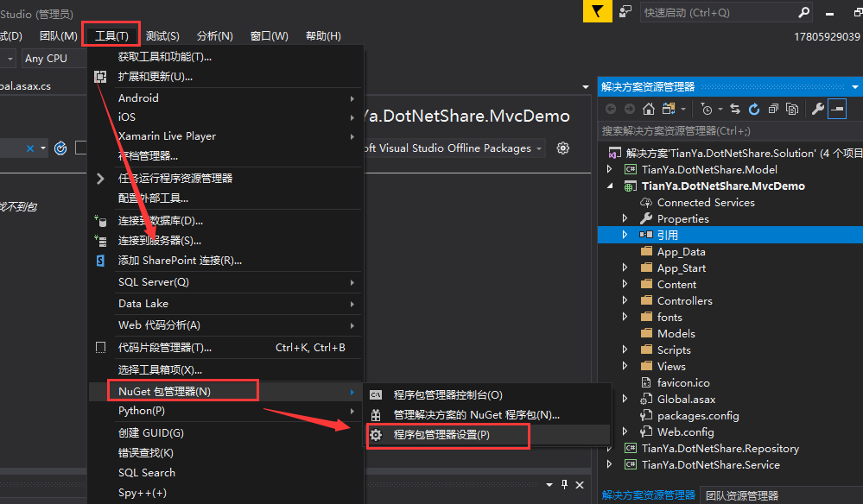Screen dimensions: 863x504
Task: Click the forward arrow in Solution Explorer toolbar
Action: coord(629,109)
